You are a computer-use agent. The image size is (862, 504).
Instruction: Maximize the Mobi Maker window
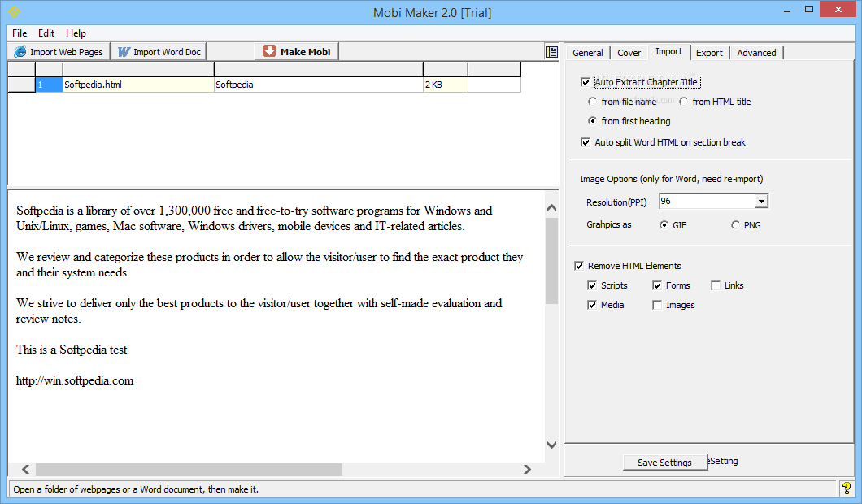(x=808, y=9)
